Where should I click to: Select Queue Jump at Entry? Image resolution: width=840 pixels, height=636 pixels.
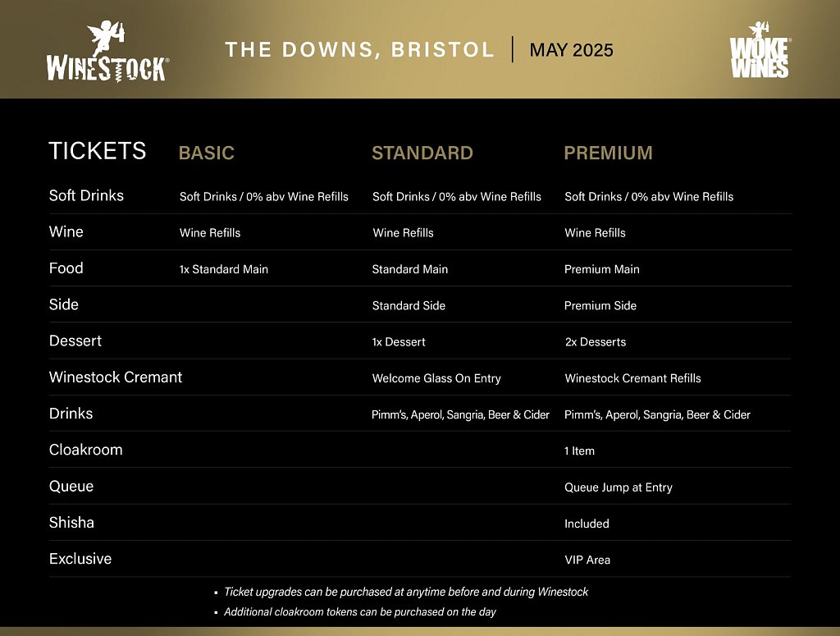click(619, 487)
